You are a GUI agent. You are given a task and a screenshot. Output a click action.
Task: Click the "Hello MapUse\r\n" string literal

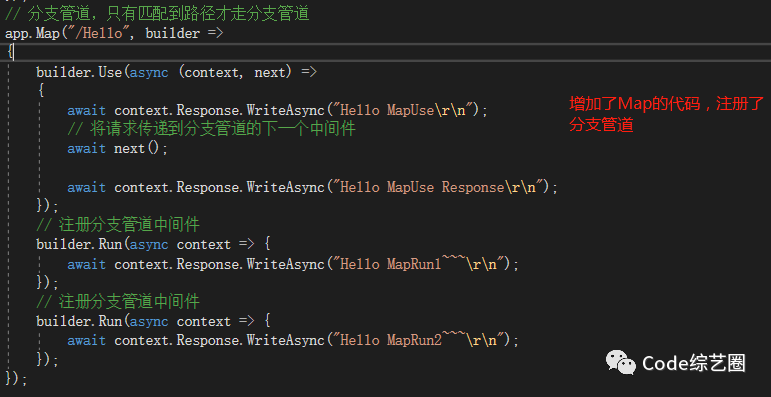click(403, 110)
